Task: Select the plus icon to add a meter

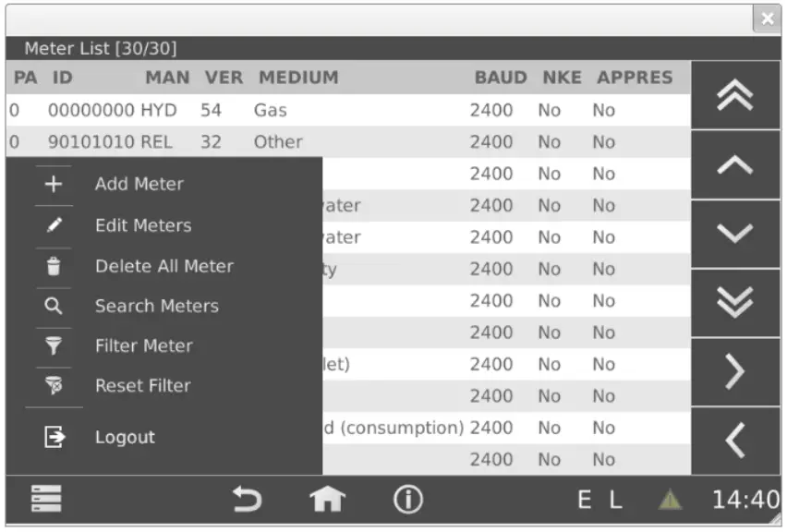Action: coord(53,184)
